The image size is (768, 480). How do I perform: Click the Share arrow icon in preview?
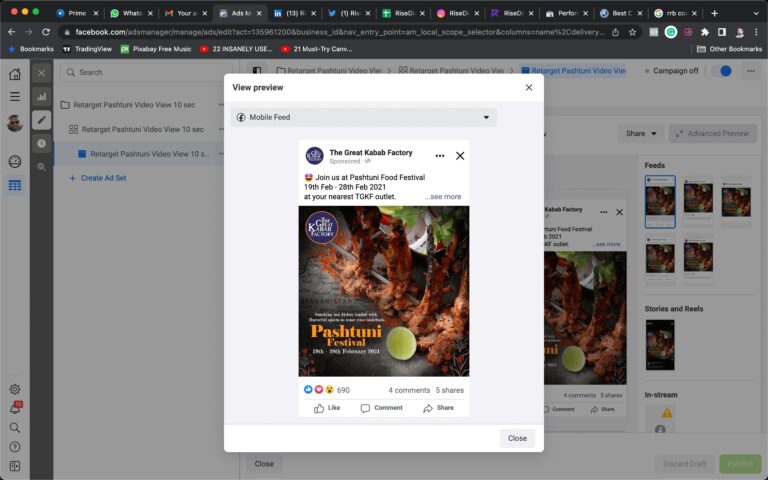click(428, 408)
